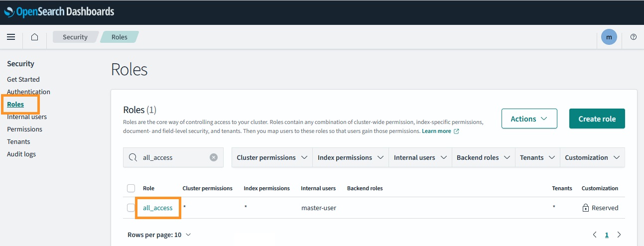644x246 pixels.
Task: Follow the Learn more link
Action: [x=436, y=131]
